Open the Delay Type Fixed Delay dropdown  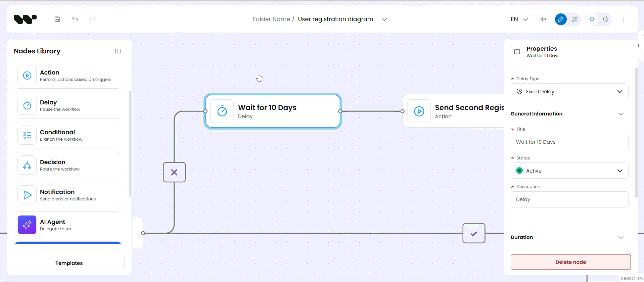(x=569, y=91)
